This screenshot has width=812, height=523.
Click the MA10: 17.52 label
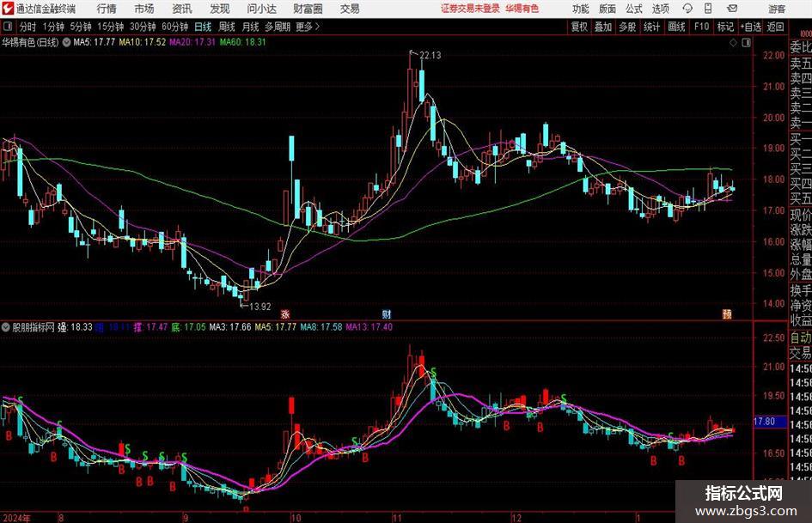click(143, 42)
